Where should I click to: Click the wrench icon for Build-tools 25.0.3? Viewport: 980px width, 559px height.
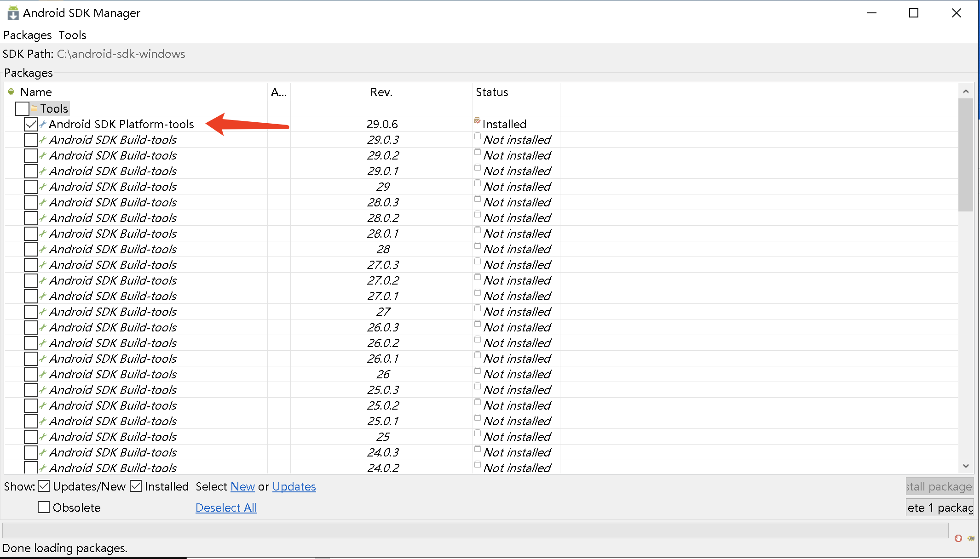coord(43,390)
